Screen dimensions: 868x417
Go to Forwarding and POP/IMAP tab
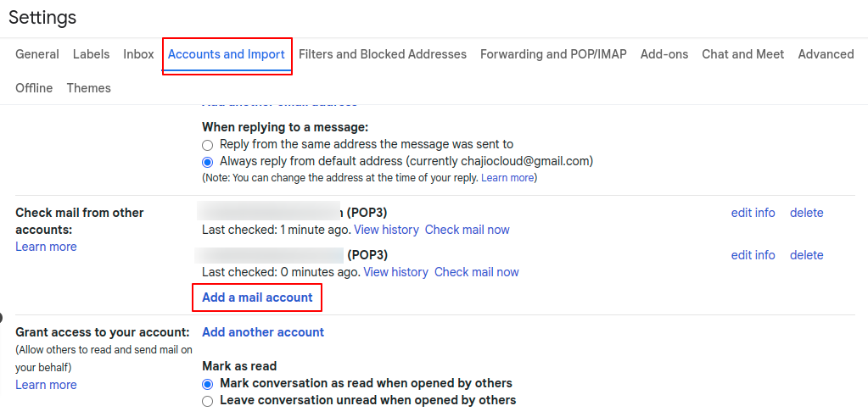tap(553, 54)
